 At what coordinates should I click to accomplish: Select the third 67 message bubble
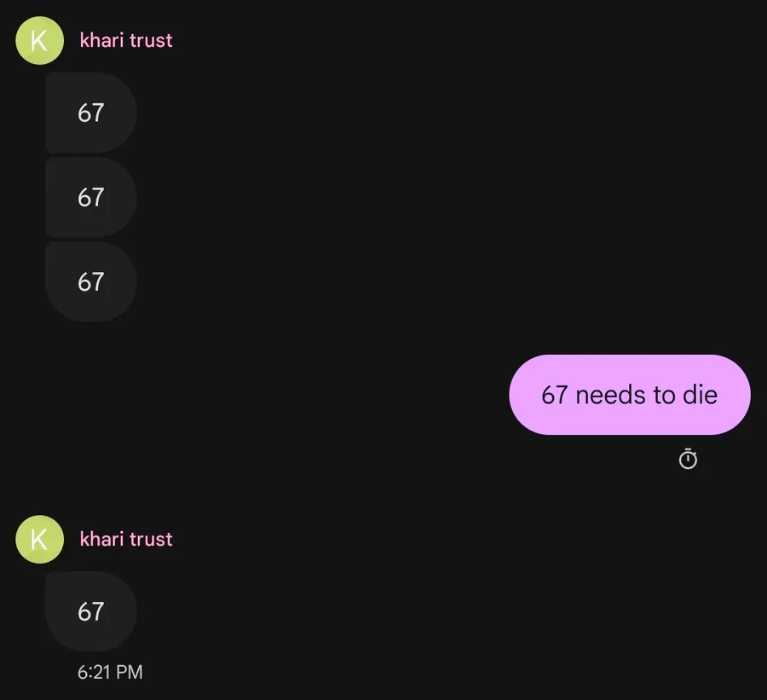90,281
